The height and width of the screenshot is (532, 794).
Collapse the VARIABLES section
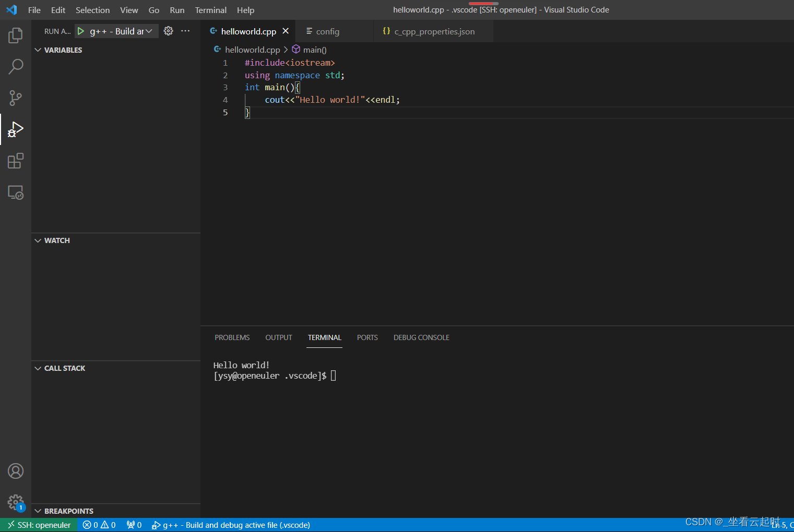coord(38,50)
